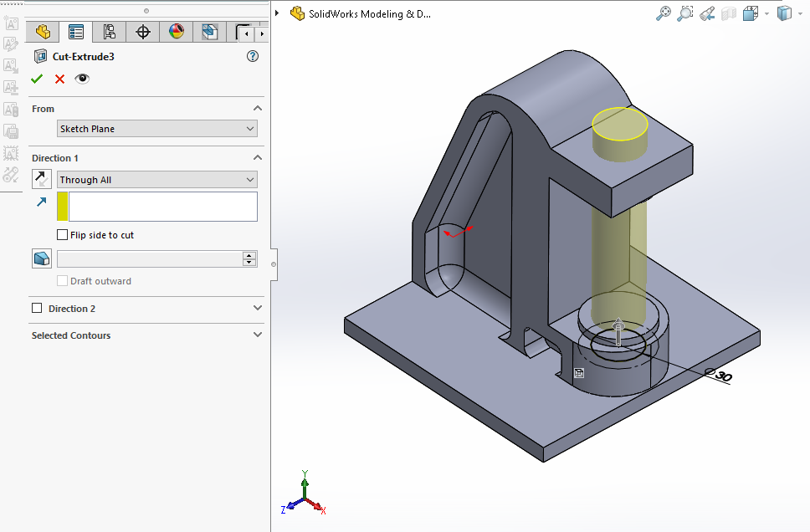Open the Sketch Plane dropdown under From
The width and height of the screenshot is (810, 532).
[156, 129]
